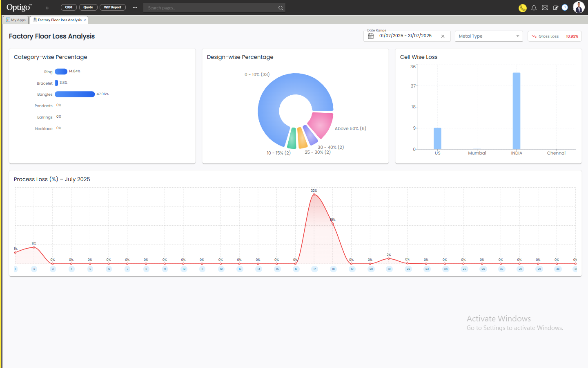Click the Quote shortcut button

pyautogui.click(x=88, y=7)
